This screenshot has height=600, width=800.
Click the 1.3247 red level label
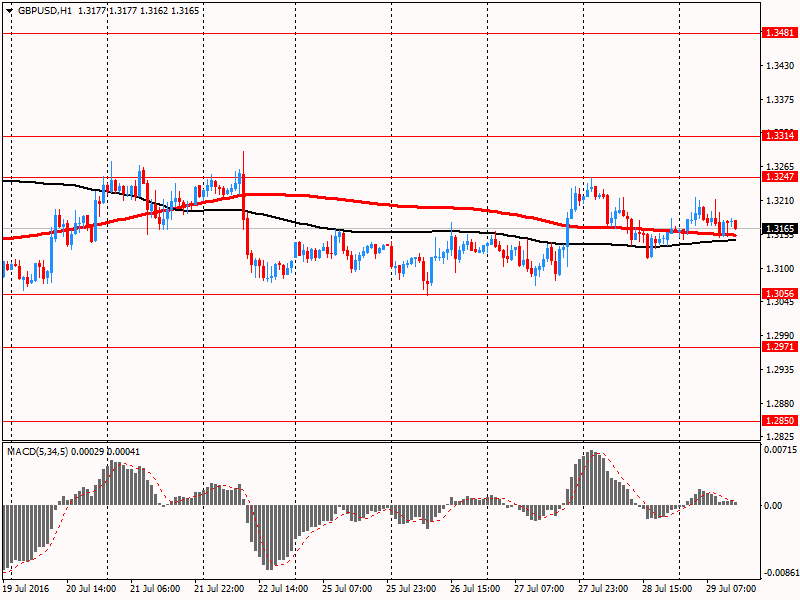(x=780, y=177)
